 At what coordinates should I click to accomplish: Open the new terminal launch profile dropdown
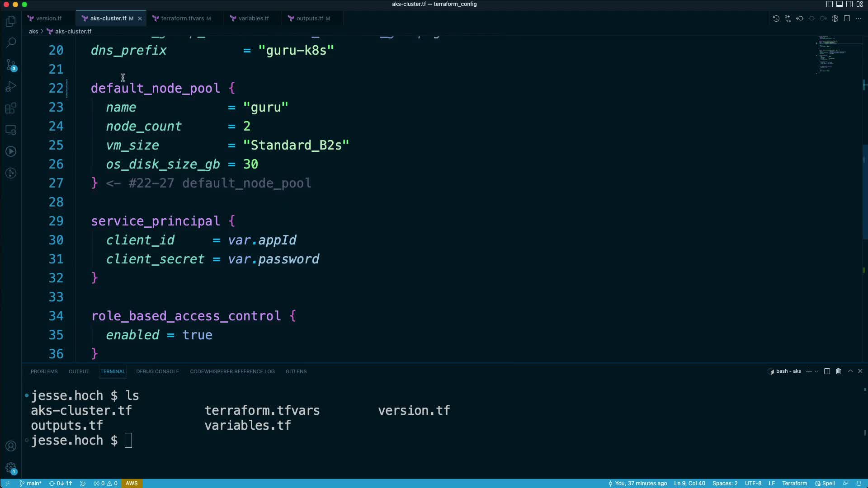pos(816,371)
